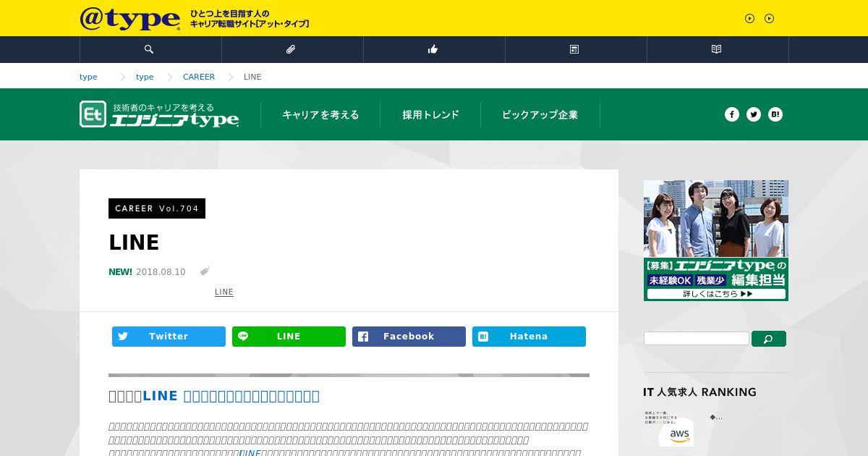Click the CAREER Vol.704 label
868x456 pixels.
click(157, 208)
